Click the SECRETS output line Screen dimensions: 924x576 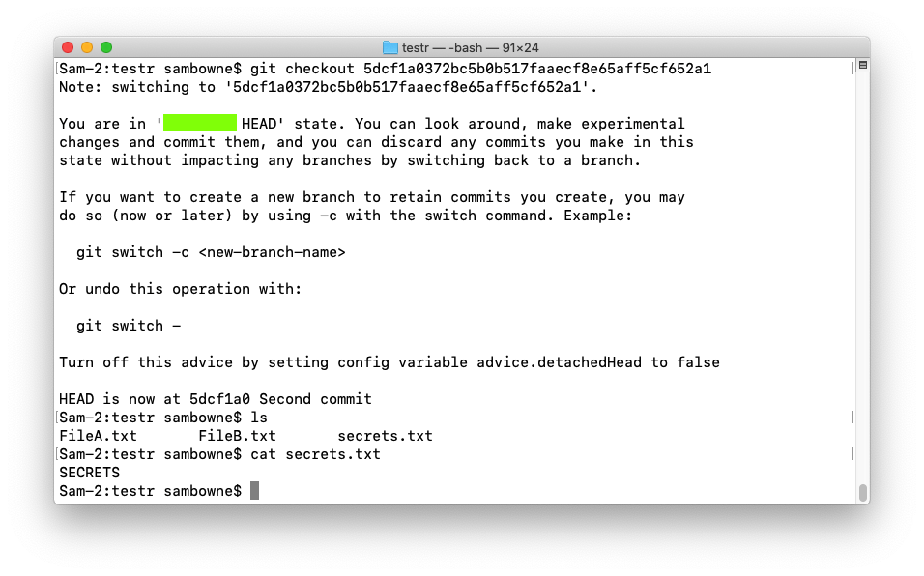89,473
